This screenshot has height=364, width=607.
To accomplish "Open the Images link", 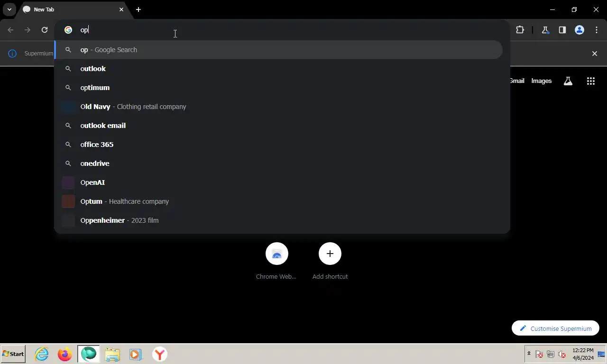I will coord(541,81).
